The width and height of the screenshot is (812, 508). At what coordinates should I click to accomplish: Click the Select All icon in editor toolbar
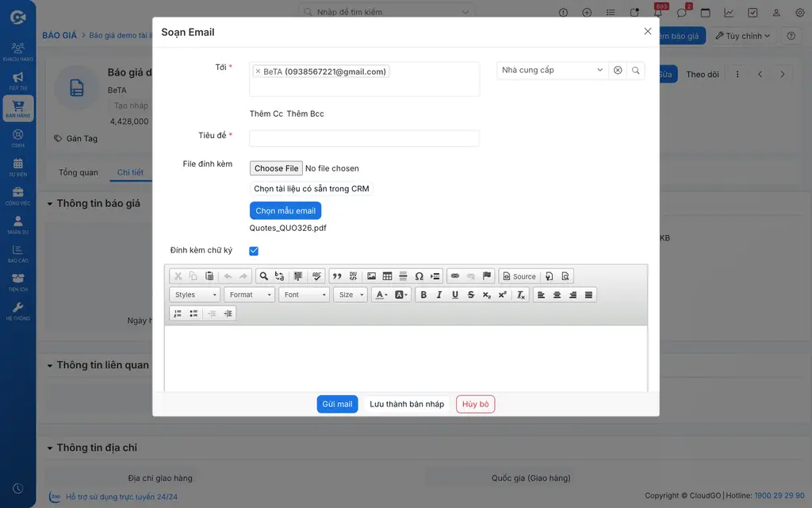pyautogui.click(x=298, y=276)
